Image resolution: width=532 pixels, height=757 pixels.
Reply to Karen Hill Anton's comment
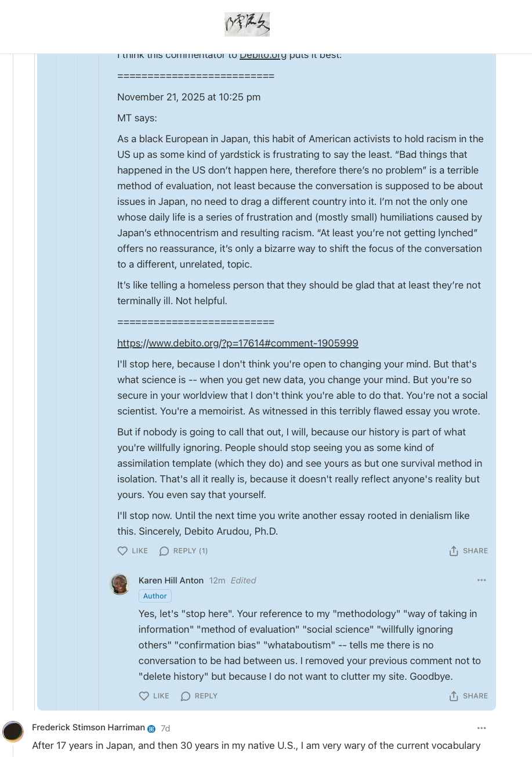199,696
